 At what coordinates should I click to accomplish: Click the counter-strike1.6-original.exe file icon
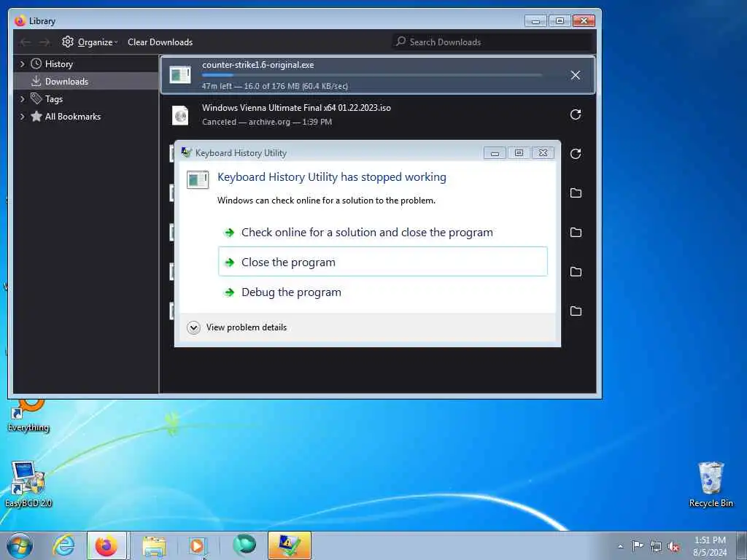click(x=180, y=75)
